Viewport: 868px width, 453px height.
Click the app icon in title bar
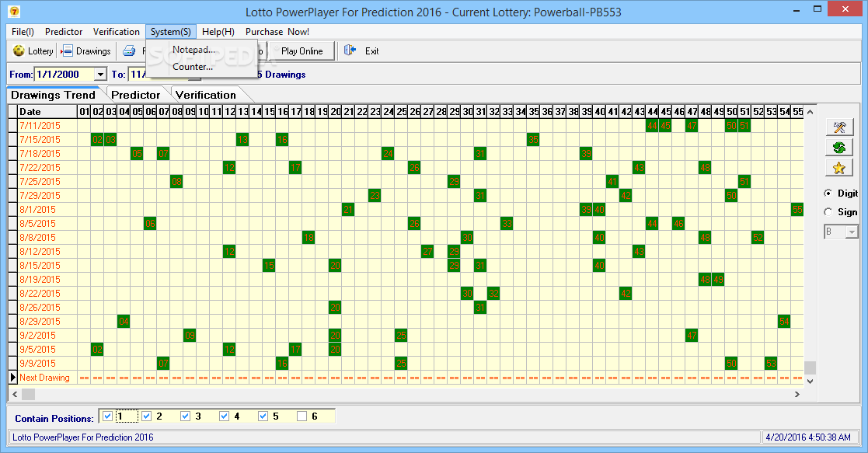[x=15, y=11]
